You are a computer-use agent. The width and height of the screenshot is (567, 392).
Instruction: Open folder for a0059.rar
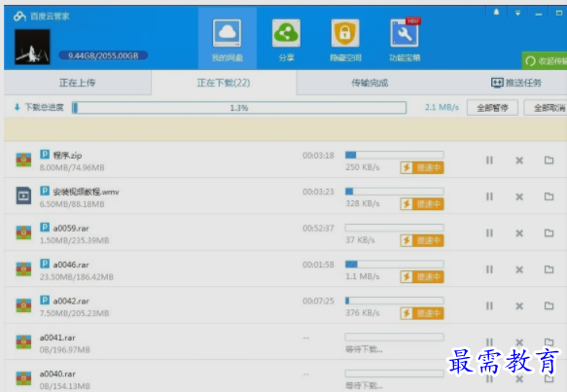[549, 232]
